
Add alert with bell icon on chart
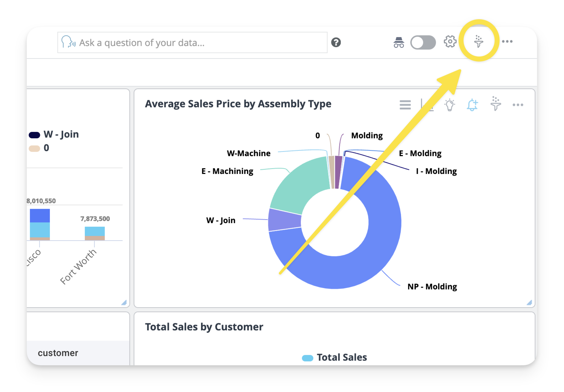tap(472, 105)
